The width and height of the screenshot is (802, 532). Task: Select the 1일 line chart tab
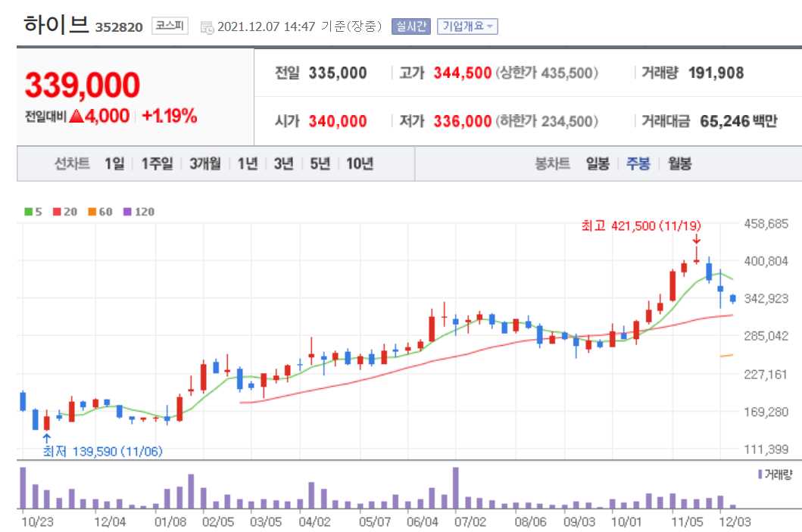(x=114, y=163)
